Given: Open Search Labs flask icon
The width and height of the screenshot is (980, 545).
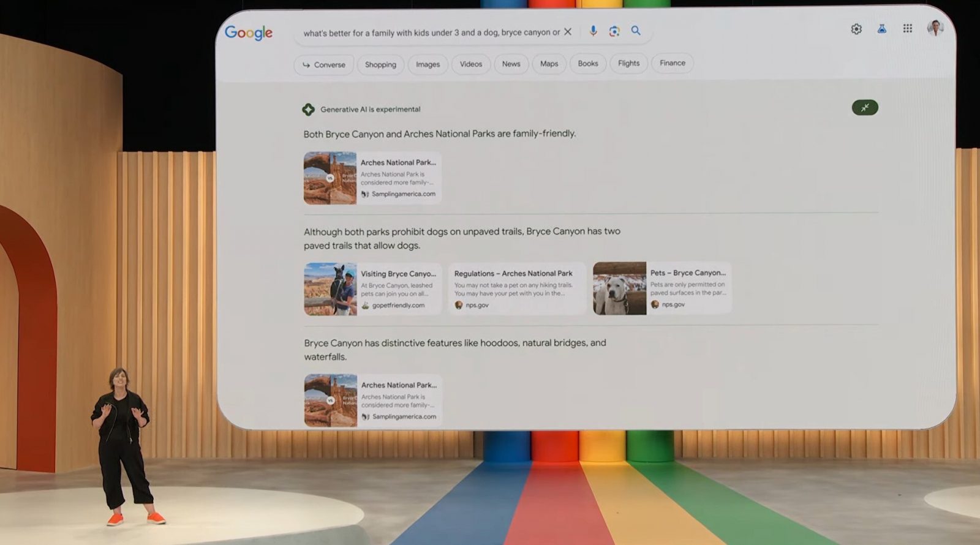Looking at the screenshot, I should coord(881,29).
